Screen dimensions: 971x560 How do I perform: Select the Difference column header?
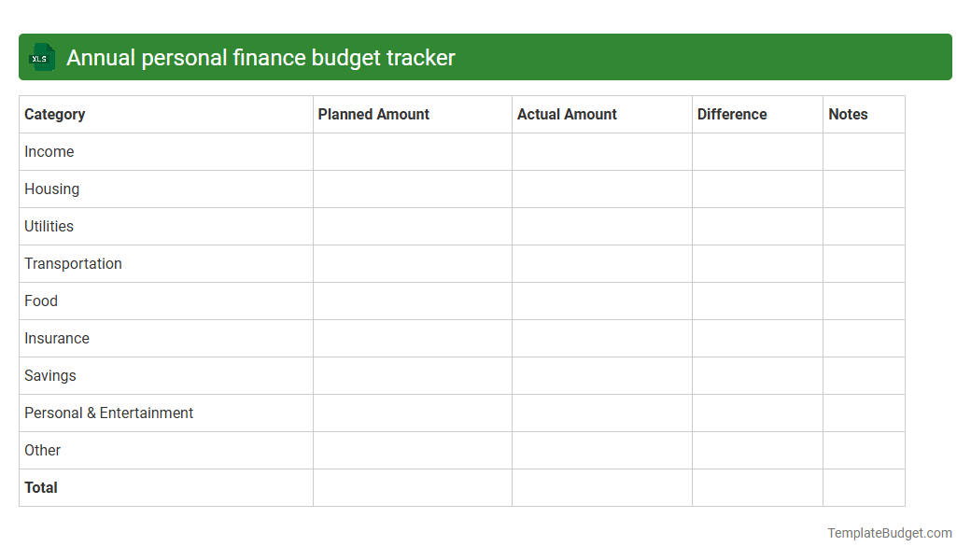coord(732,114)
